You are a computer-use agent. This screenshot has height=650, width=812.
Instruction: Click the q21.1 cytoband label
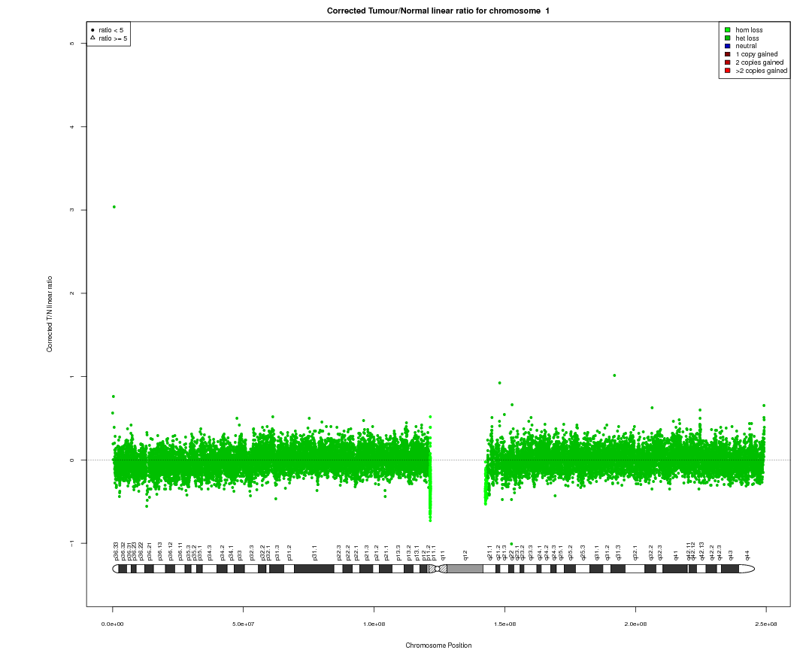click(490, 552)
